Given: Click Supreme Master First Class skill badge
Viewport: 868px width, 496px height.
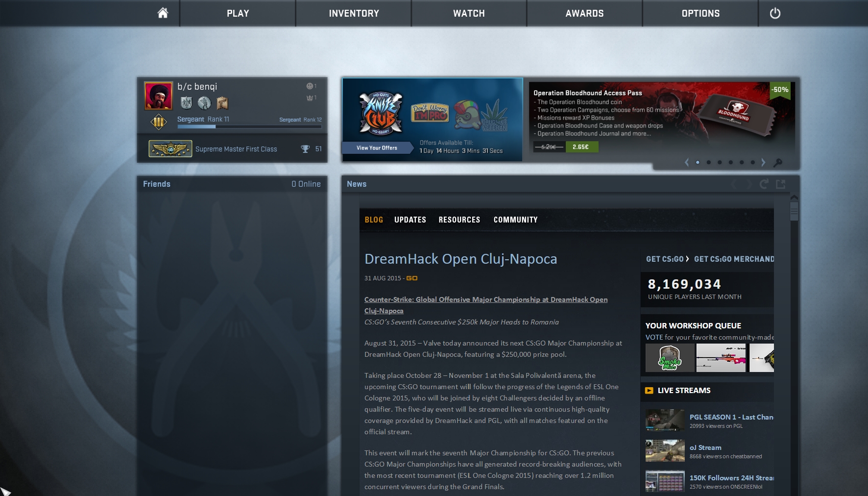Looking at the screenshot, I should [170, 149].
